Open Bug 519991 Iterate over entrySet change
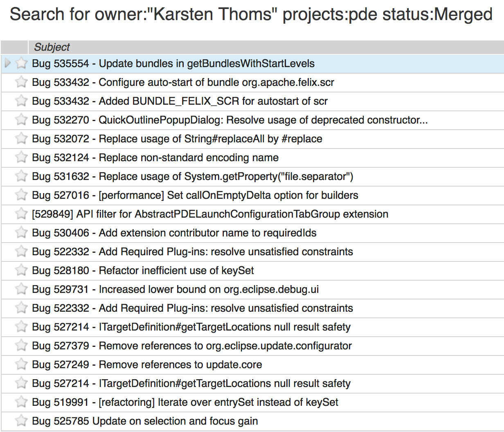 [x=185, y=402]
